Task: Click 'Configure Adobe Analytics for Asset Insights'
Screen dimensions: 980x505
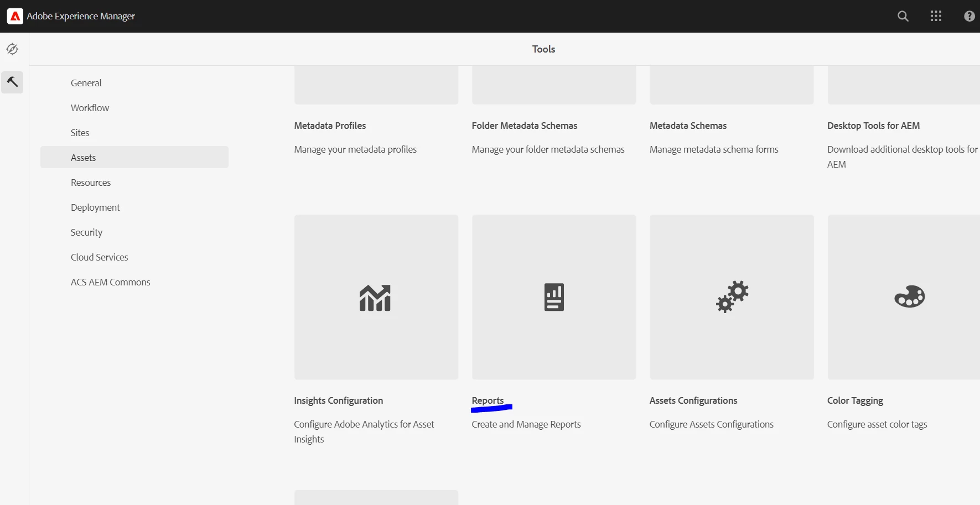Action: pos(364,431)
